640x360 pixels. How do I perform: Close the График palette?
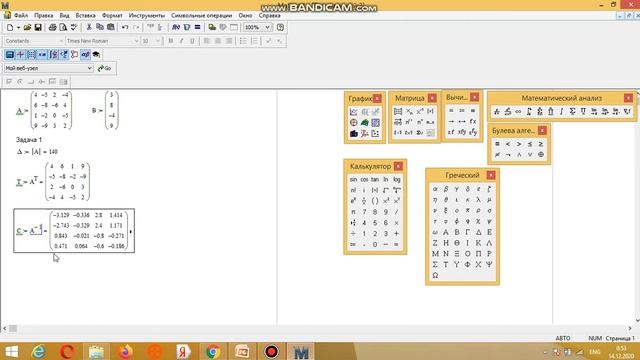377,98
